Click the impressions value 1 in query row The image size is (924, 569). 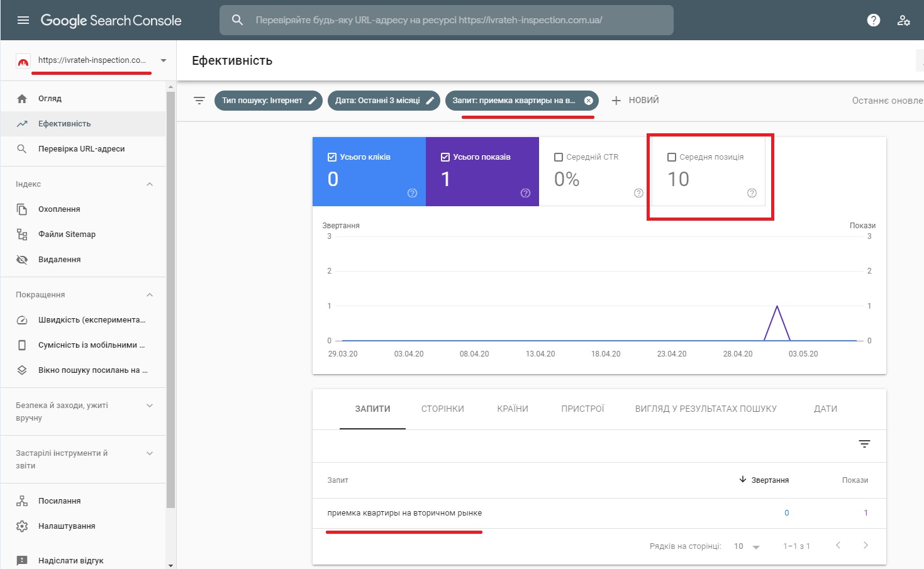[x=866, y=513]
